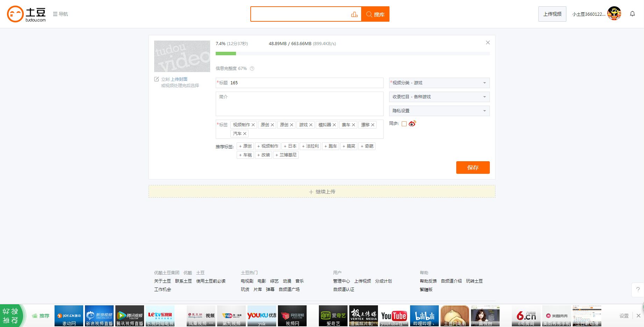Open the notification bell
Screen dimensions: 644x327
[x=632, y=14]
